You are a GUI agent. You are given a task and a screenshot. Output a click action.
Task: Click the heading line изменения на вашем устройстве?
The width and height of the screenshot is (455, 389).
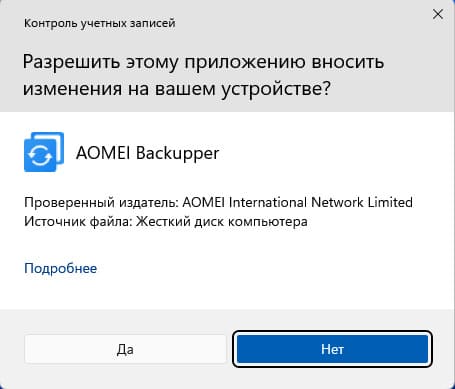pyautogui.click(x=177, y=89)
